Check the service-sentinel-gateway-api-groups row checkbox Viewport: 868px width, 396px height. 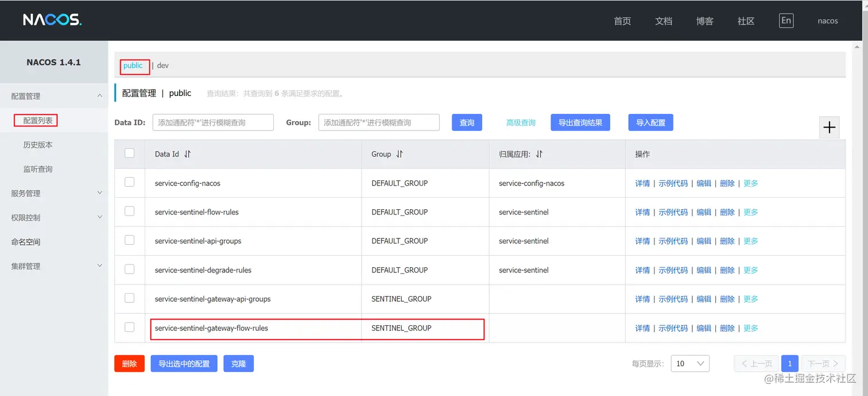tap(130, 298)
